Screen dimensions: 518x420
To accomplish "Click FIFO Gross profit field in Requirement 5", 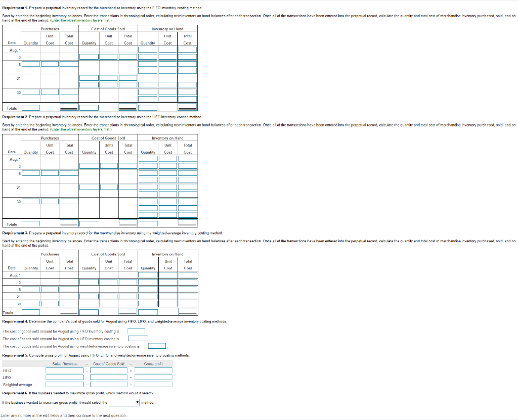I will point(153,370).
